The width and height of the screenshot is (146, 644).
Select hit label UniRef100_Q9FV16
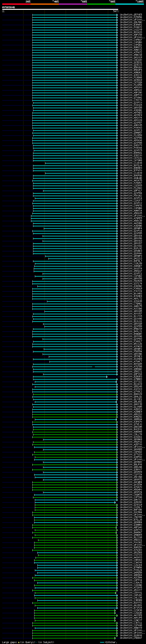click(x=131, y=374)
